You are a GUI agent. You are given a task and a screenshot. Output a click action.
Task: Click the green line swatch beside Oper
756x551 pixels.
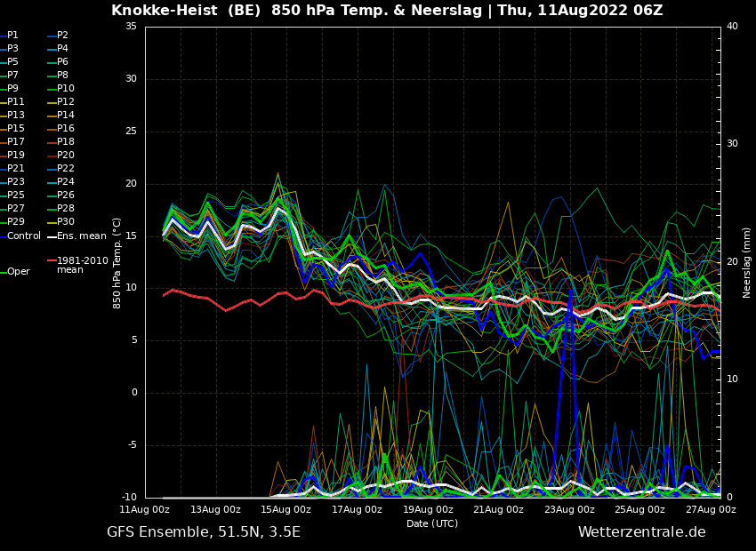[x=3, y=272]
